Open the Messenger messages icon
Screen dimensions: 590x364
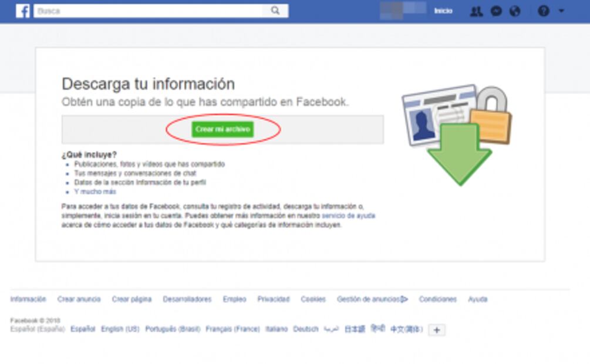point(496,11)
